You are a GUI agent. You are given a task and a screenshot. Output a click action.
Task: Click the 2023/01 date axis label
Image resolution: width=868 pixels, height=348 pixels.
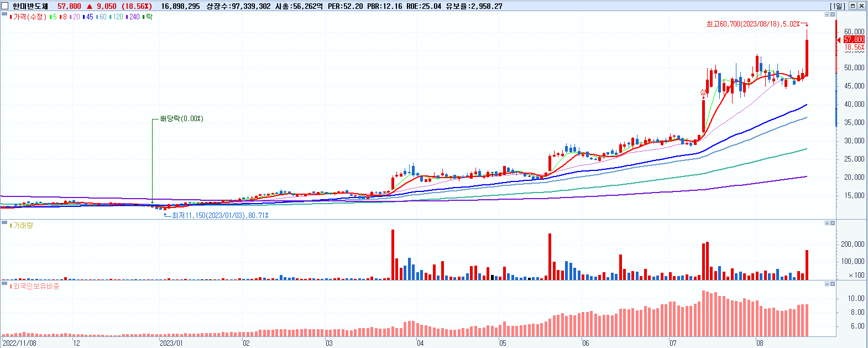(171, 343)
